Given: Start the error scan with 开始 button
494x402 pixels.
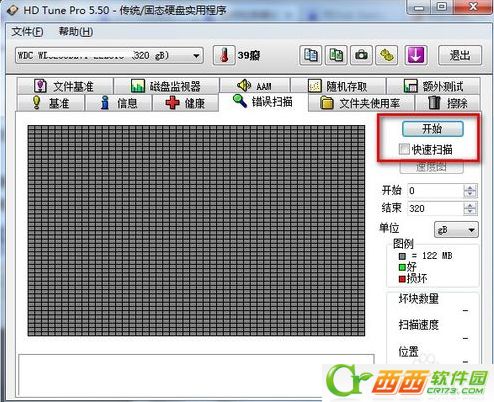Looking at the screenshot, I should (432, 129).
